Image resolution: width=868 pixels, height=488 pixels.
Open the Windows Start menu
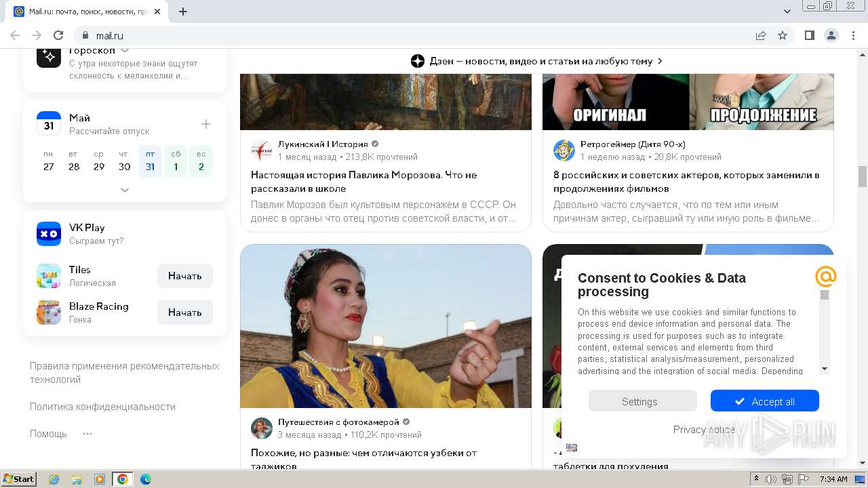coord(19,479)
